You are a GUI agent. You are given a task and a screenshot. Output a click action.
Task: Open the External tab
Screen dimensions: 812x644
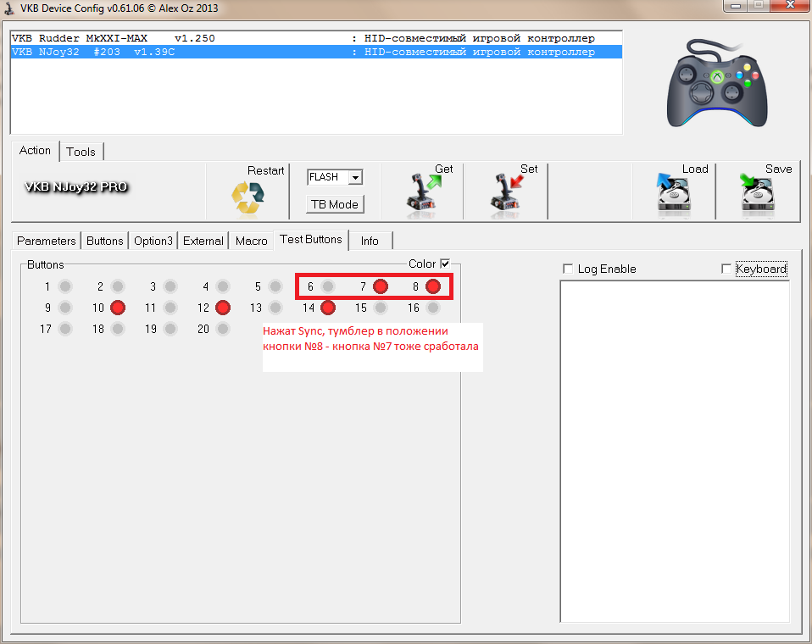point(203,241)
